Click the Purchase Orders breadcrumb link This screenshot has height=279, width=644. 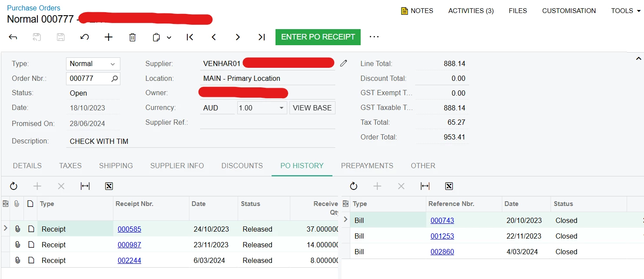point(33,8)
